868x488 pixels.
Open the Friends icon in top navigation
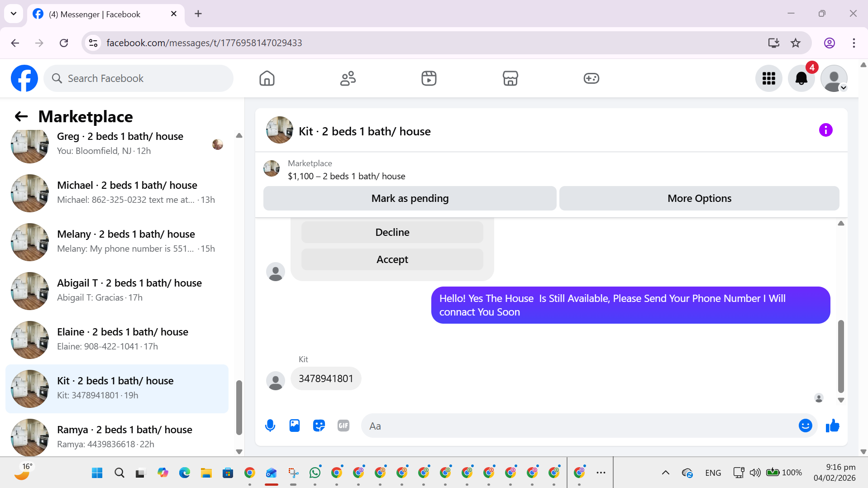coord(348,78)
